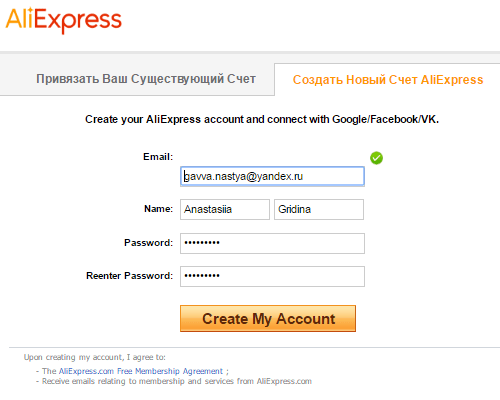
Task: Click the first name field containing Anastasiia
Action: coord(225,209)
